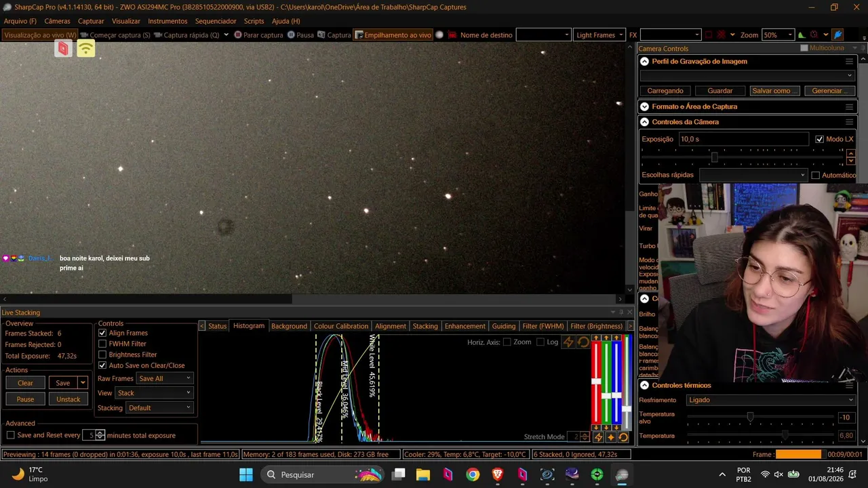The width and height of the screenshot is (868, 488).
Task: Open the Nome de destino dropdown
Action: click(544, 35)
